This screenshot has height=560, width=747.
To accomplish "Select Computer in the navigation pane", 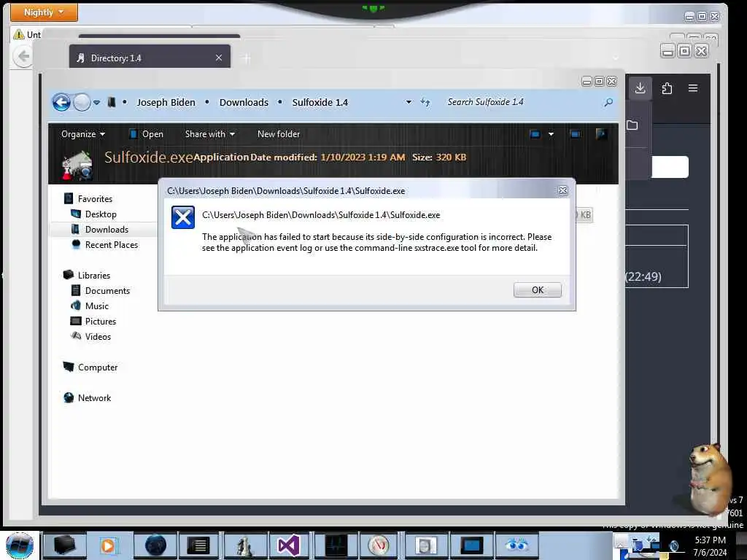I will (98, 367).
